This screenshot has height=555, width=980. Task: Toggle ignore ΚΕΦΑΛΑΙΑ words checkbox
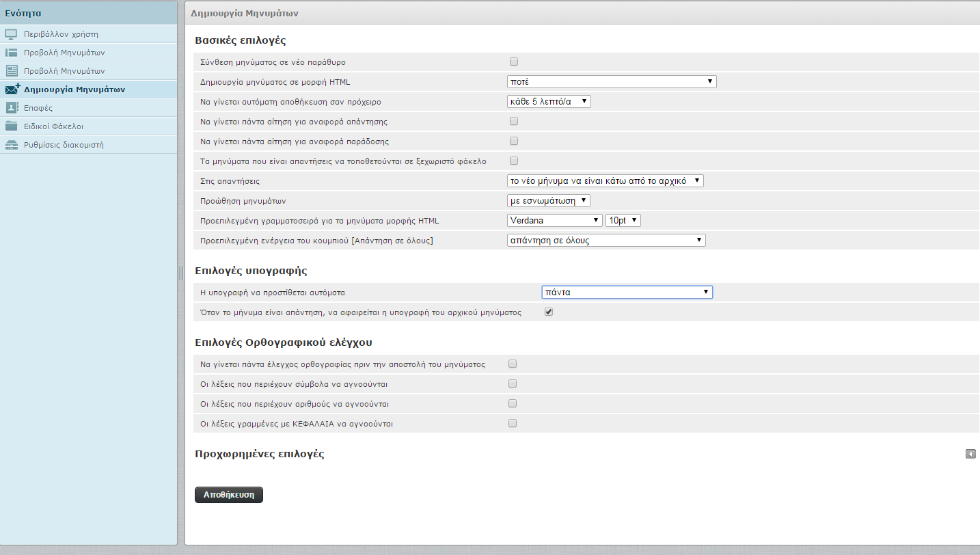tap(513, 423)
